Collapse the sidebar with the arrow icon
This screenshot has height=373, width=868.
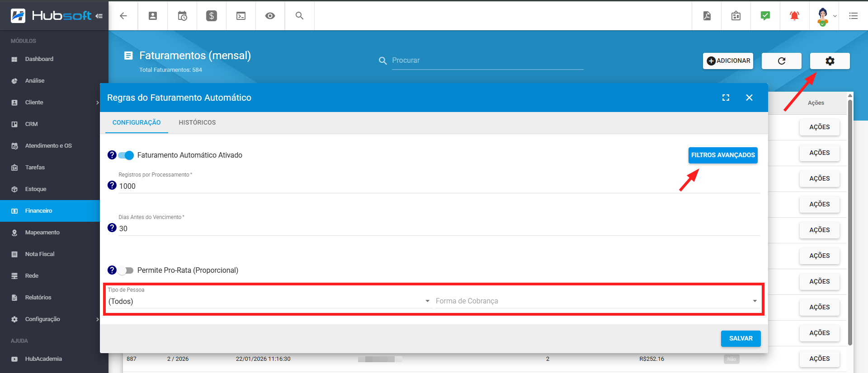[99, 16]
